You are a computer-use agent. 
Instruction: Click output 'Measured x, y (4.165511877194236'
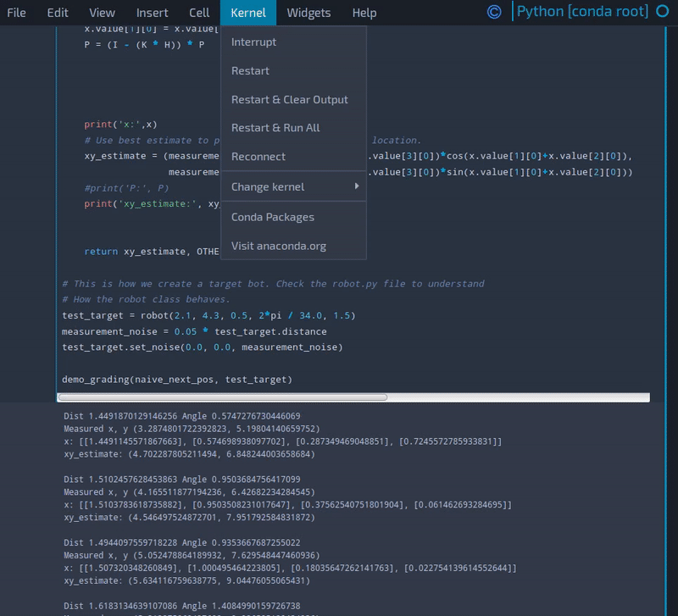tap(189, 492)
